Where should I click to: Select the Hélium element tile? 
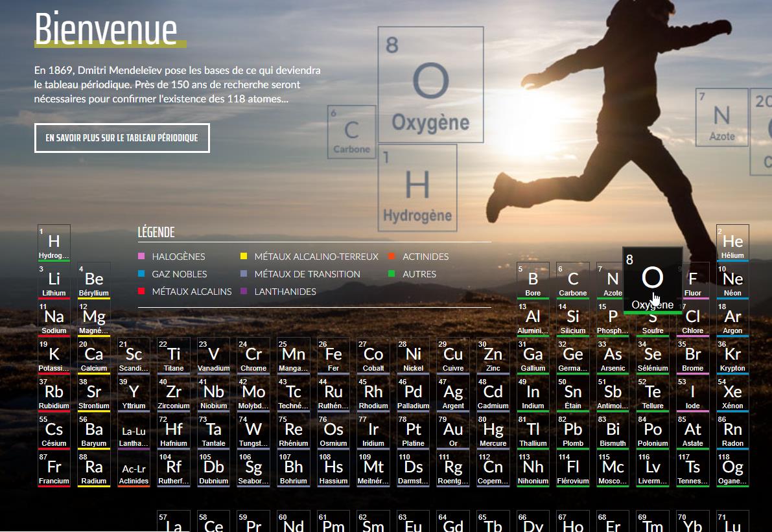pyautogui.click(x=732, y=243)
